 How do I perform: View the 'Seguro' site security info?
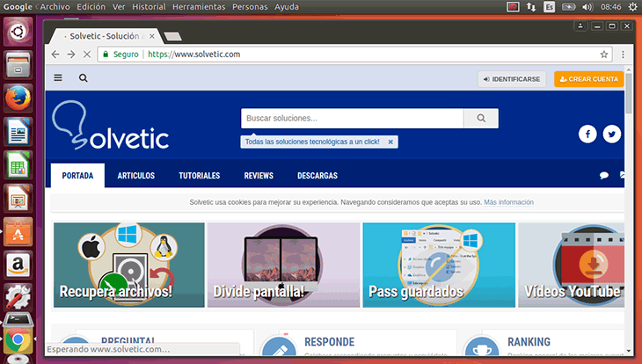pos(120,55)
